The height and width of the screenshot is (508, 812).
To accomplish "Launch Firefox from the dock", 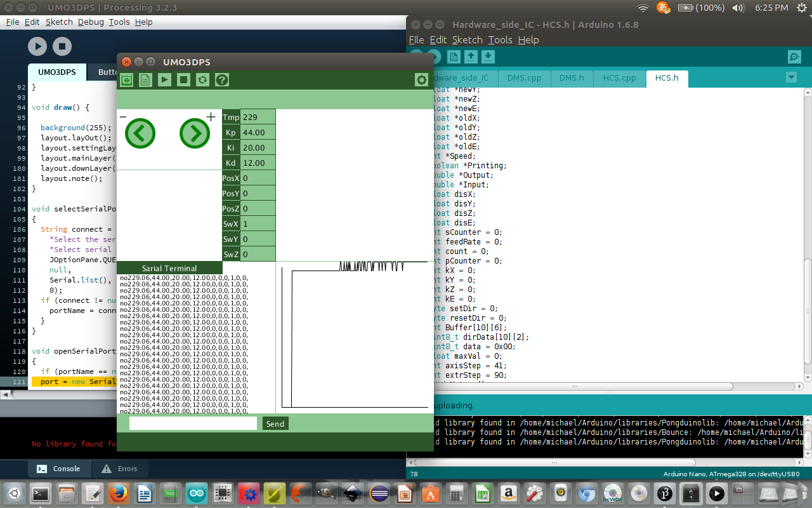I will tap(119, 493).
